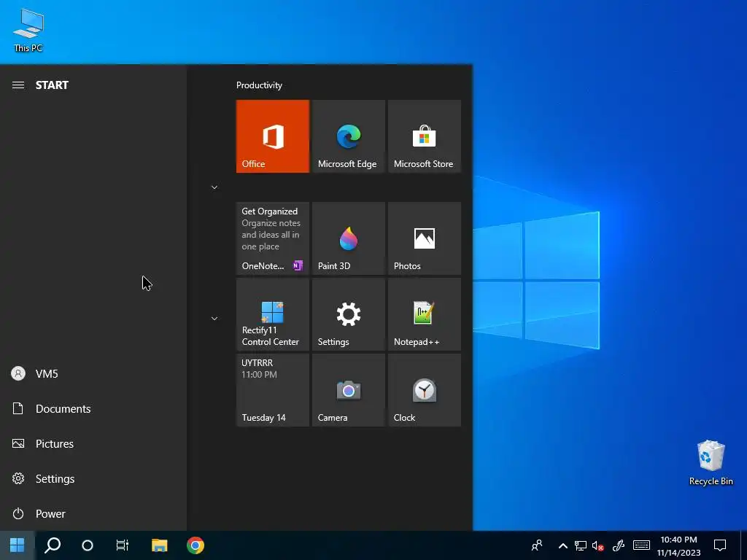Open the calendar tile showing Tuesday 14

tap(273, 390)
